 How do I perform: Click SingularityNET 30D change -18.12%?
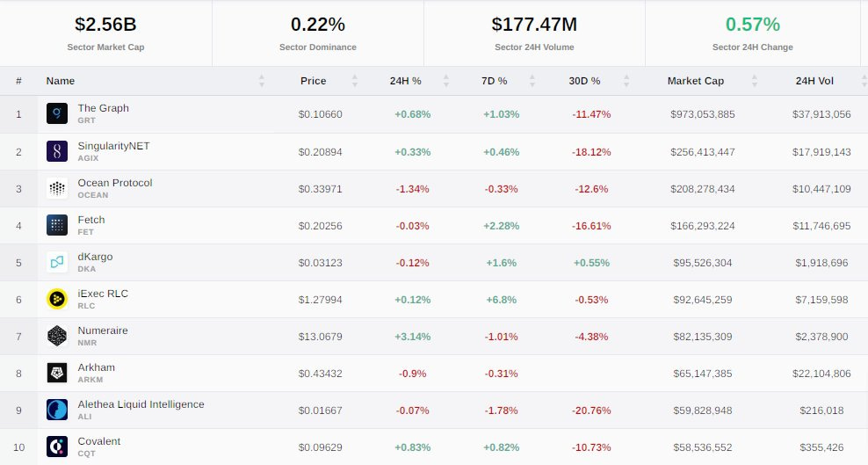(591, 152)
